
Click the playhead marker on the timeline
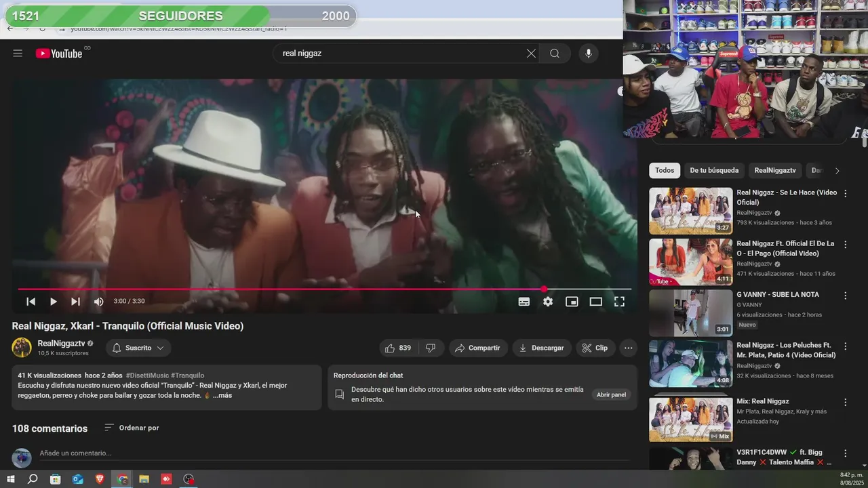[544, 289]
